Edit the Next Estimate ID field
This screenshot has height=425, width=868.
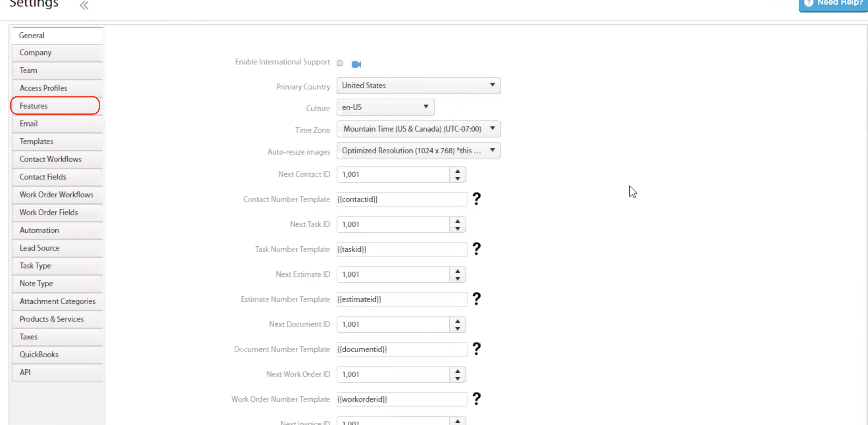(x=393, y=274)
